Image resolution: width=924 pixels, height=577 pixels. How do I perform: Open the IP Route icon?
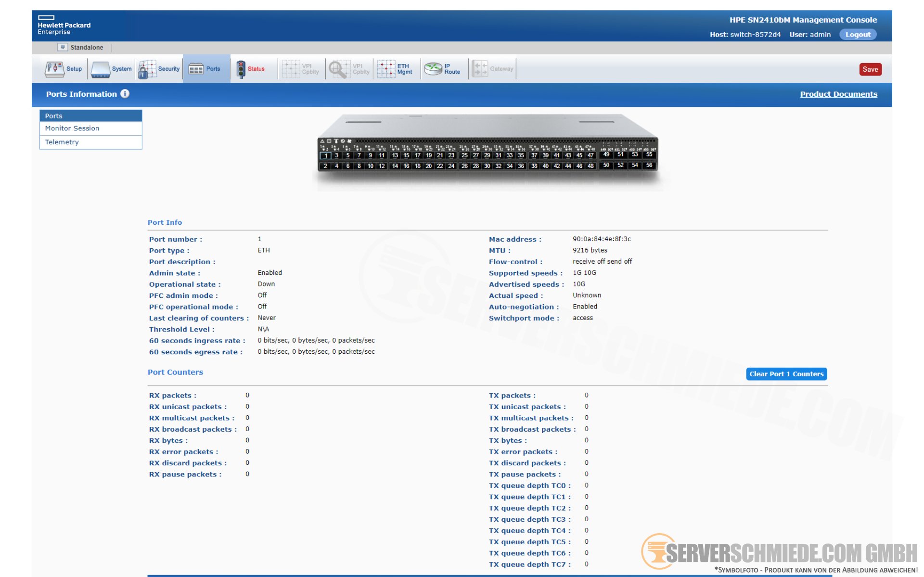click(442, 69)
